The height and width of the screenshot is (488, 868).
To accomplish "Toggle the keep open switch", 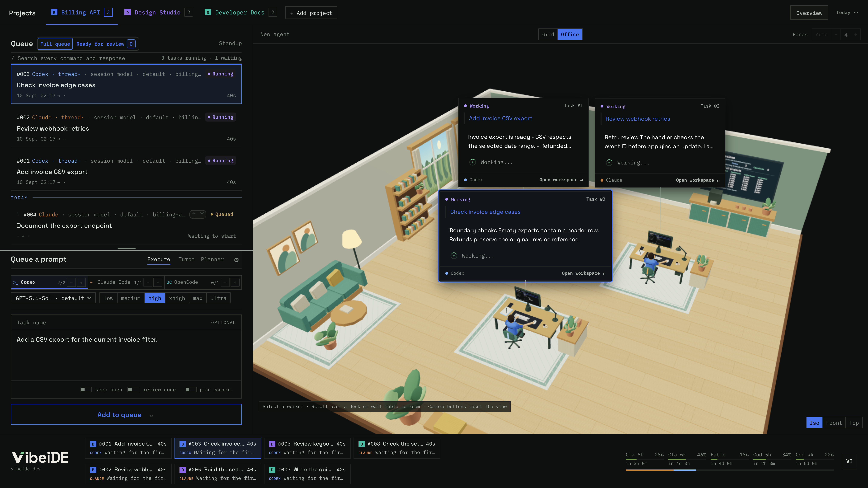I will point(86,390).
